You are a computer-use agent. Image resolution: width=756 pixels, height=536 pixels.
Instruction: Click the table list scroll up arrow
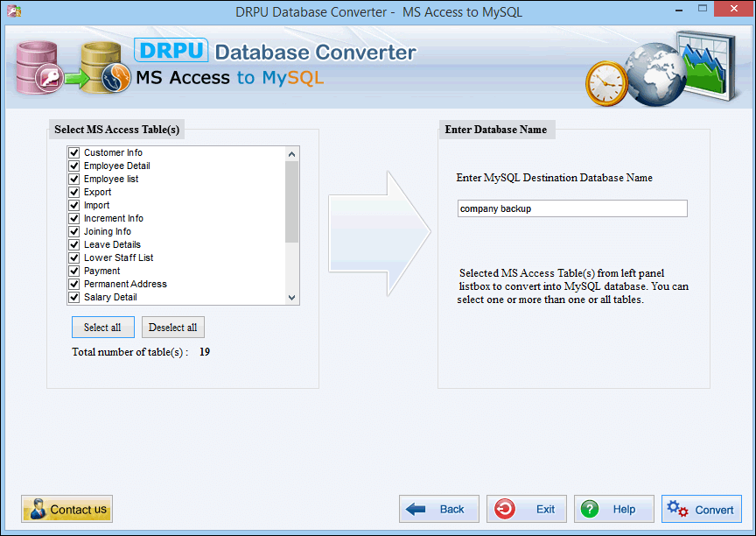point(291,154)
